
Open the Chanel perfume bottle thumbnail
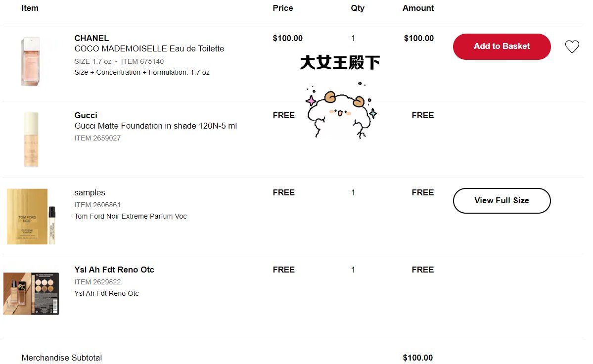(30, 61)
